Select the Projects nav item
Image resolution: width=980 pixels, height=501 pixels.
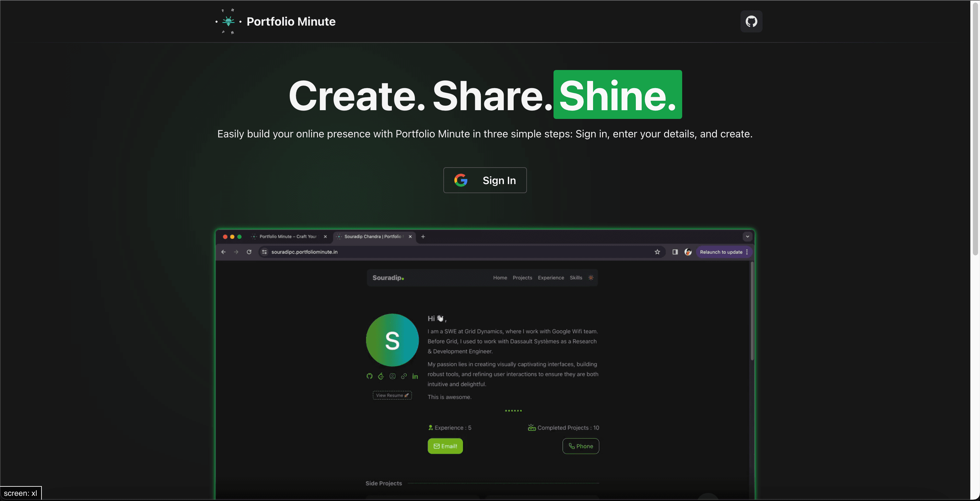coord(522,278)
